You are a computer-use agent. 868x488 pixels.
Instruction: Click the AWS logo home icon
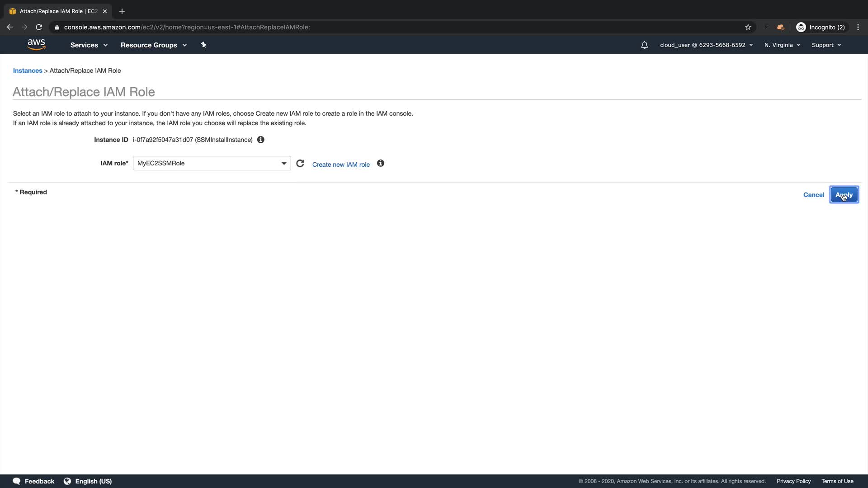tap(36, 44)
